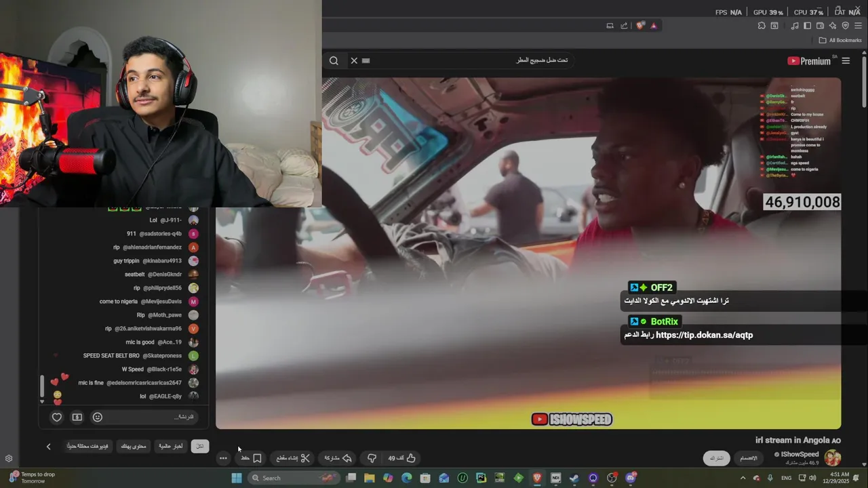Open the Discord taskbar icon

631,478
